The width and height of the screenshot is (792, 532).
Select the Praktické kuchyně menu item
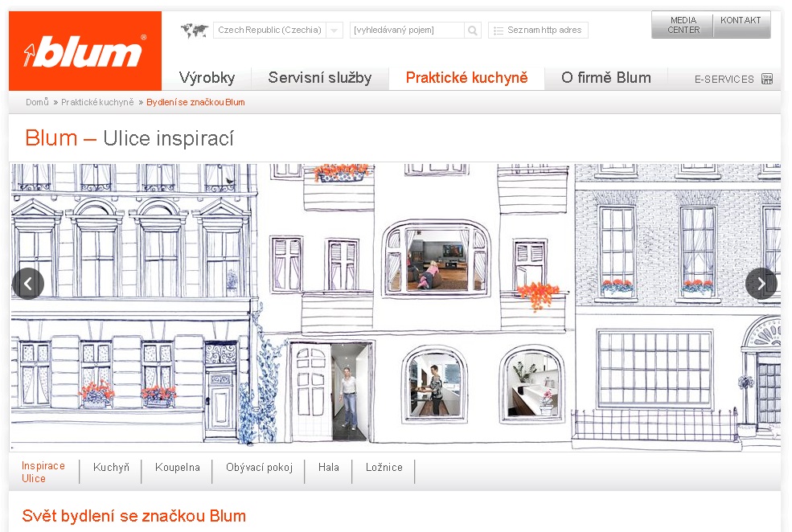pyautogui.click(x=466, y=78)
